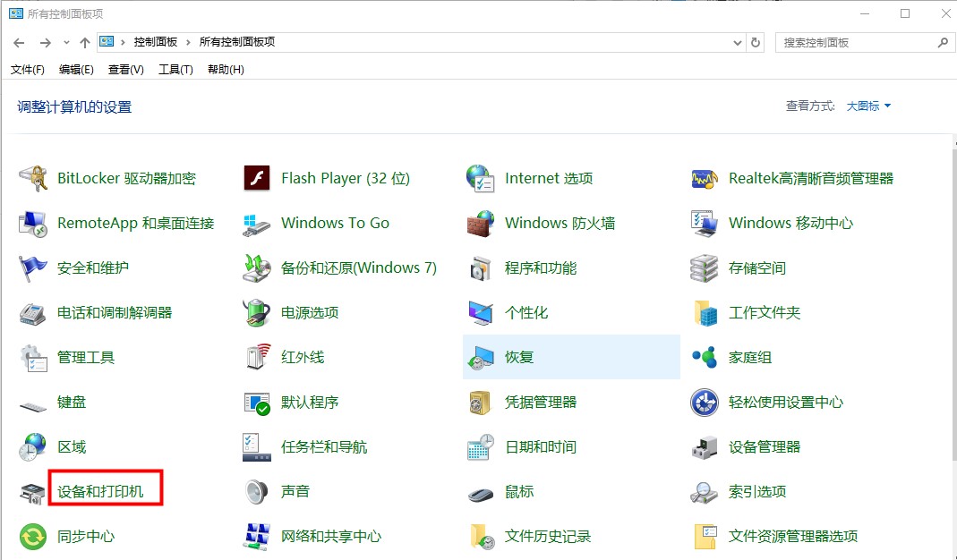Image resolution: width=957 pixels, height=560 pixels.
Task: Open 恢复 icon
Action: (x=481, y=358)
